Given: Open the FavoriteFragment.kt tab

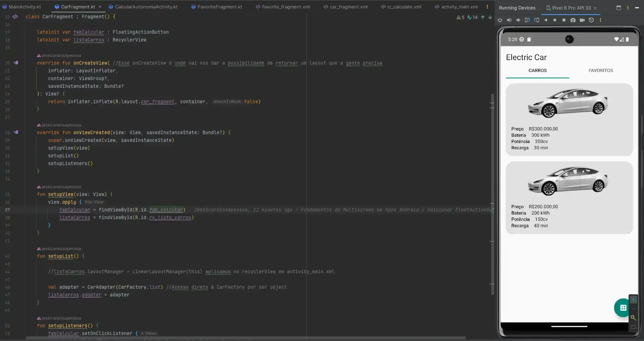Looking at the screenshot, I should (217, 7).
